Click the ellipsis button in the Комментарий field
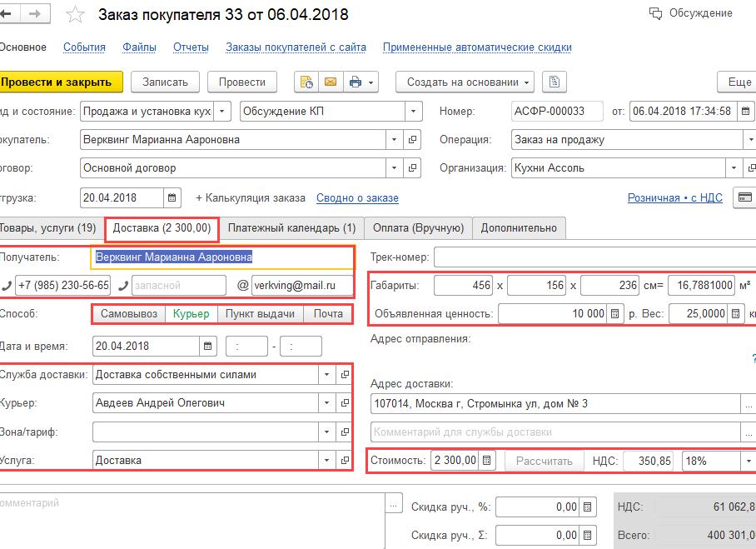The width and height of the screenshot is (756, 549). pyautogui.click(x=394, y=505)
